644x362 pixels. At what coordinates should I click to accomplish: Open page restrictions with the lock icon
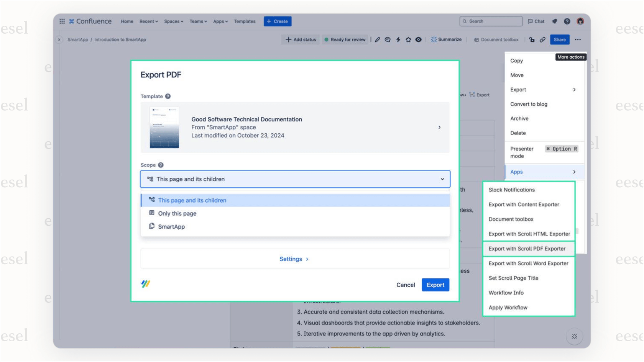coord(532,39)
